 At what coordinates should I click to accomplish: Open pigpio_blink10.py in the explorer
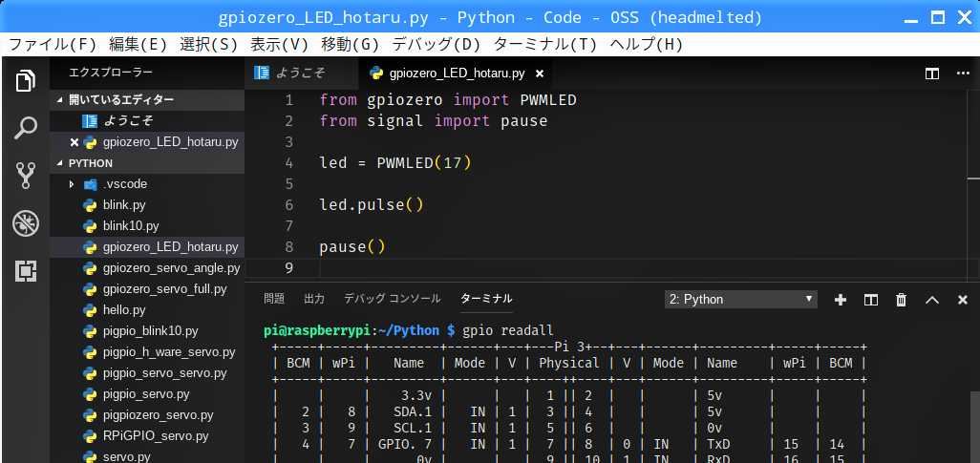[147, 331]
